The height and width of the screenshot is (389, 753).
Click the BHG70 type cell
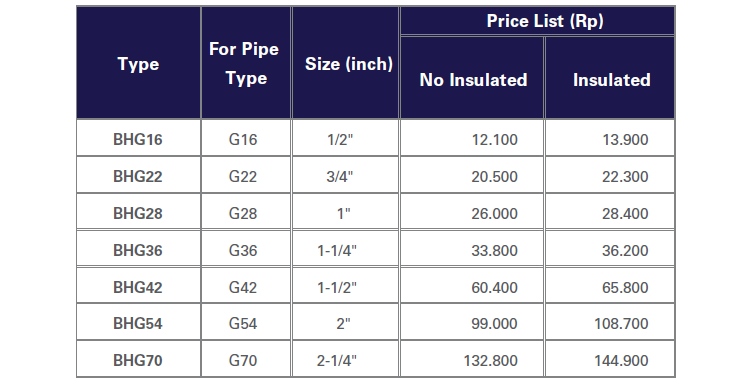138,359
